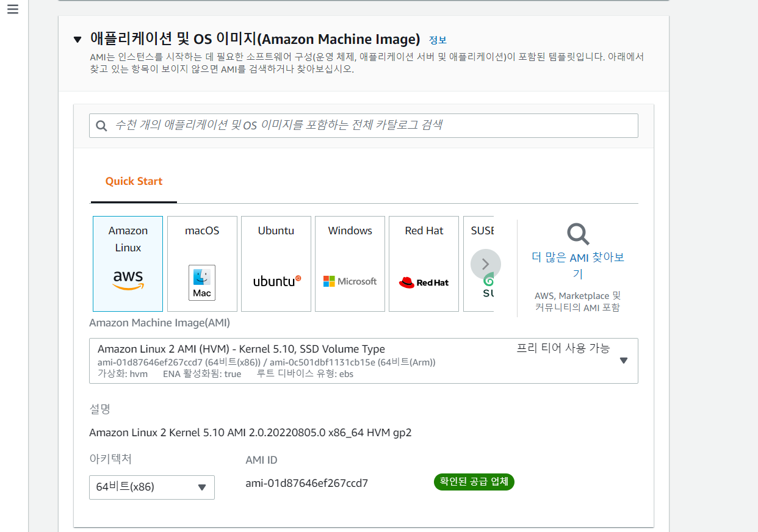Switch to the Quick Start tab
758x532 pixels.
click(134, 181)
